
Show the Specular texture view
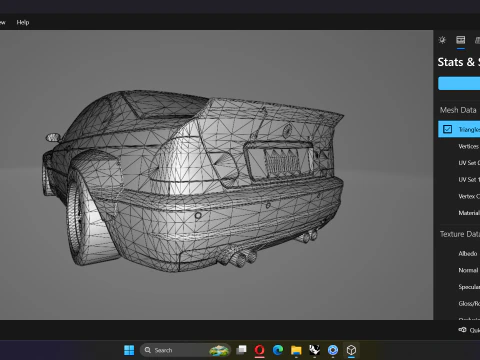[x=469, y=287]
